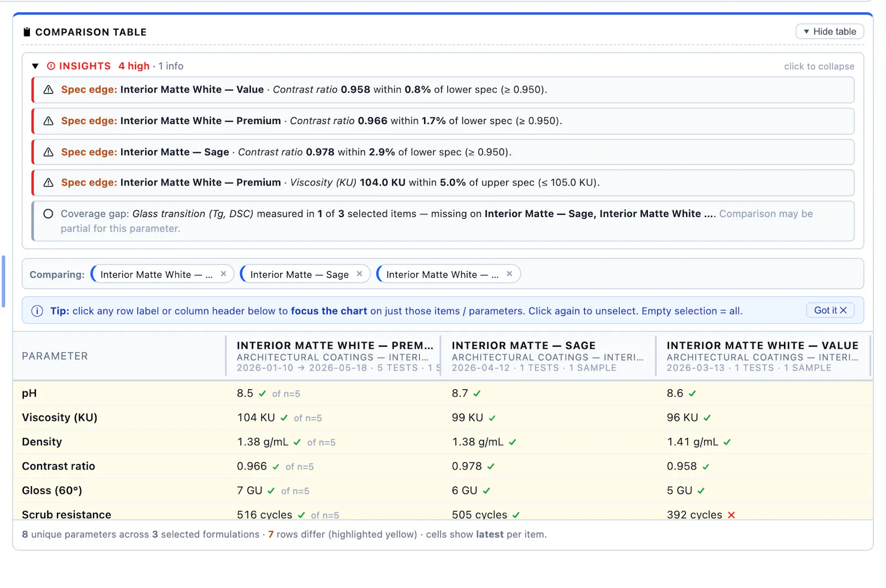Click green check beside 0.978 contrast ratio
The image size is (886, 588).
pos(491,467)
